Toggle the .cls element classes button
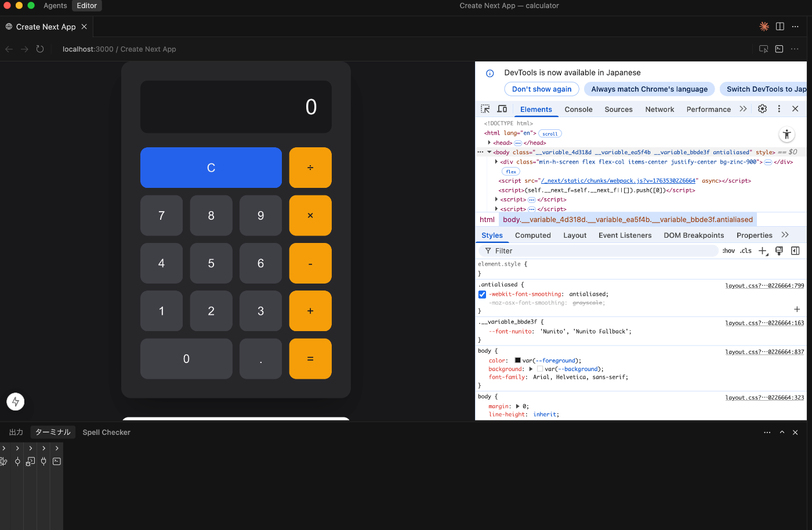The width and height of the screenshot is (812, 530). 746,251
